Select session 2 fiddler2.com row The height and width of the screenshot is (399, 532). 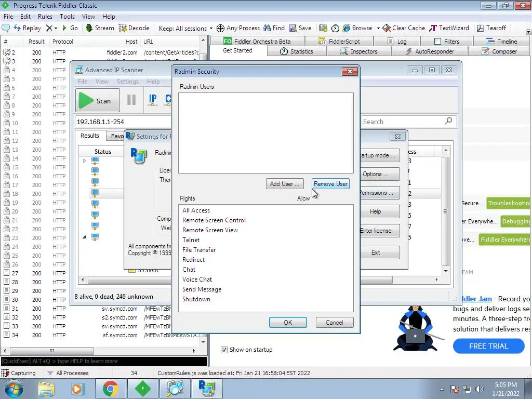pyautogui.click(x=100, y=52)
